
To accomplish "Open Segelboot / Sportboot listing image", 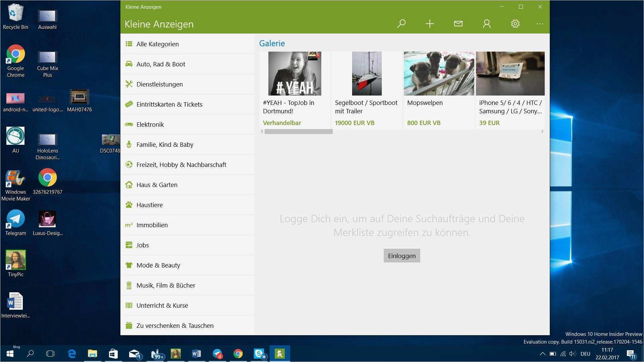I will pyautogui.click(x=367, y=73).
